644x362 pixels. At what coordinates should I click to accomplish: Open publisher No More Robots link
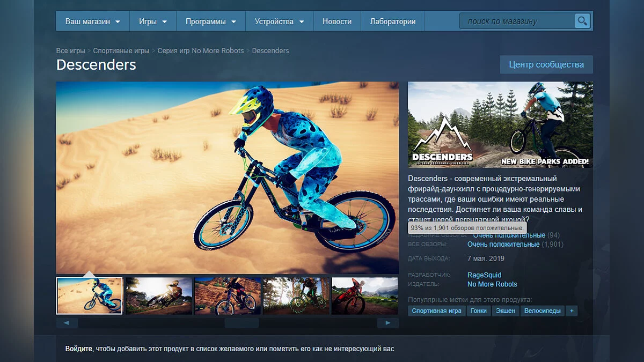click(492, 284)
